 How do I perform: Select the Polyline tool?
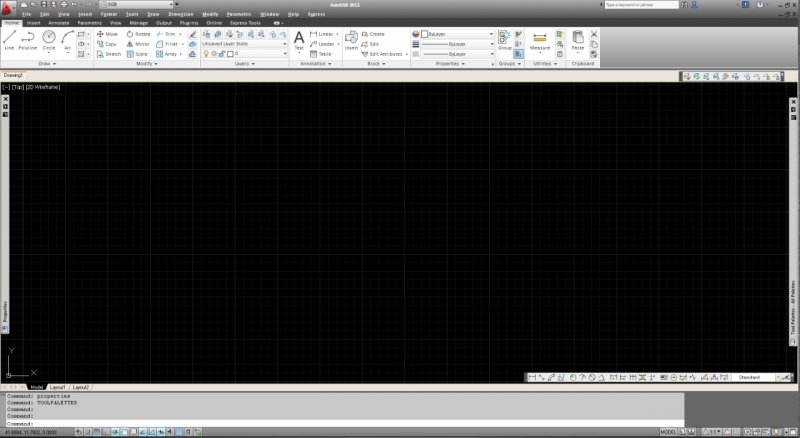[x=28, y=40]
